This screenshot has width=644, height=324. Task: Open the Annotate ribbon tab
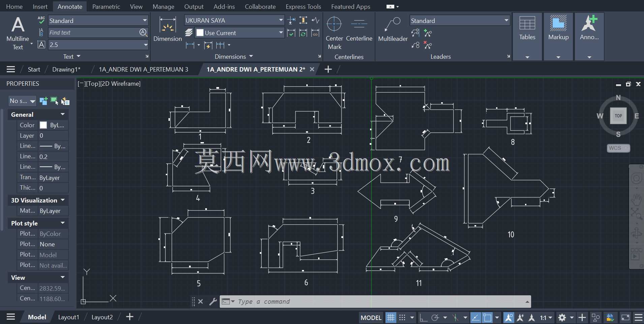tap(70, 6)
